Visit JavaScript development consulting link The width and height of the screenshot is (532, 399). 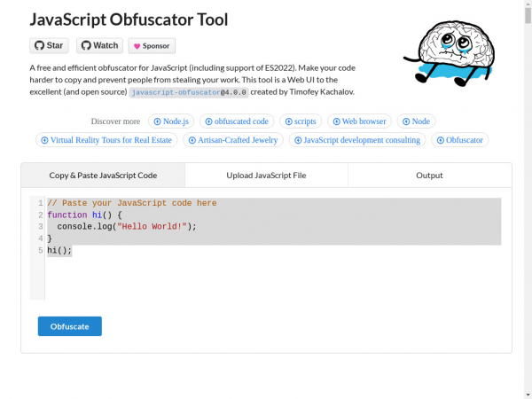357,140
